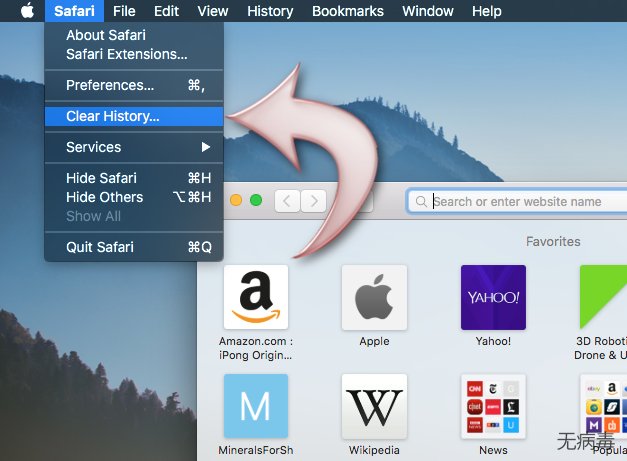Click the back navigation arrow button

pos(287,201)
